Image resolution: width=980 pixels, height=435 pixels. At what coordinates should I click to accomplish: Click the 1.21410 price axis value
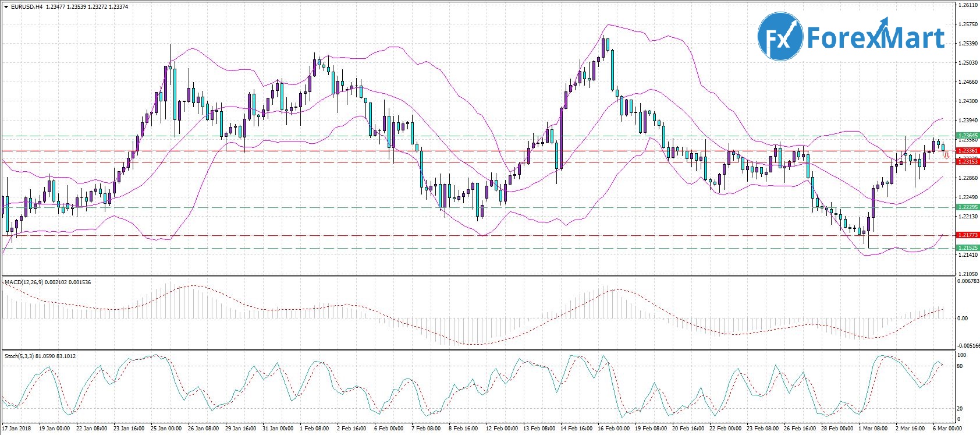tap(968, 255)
